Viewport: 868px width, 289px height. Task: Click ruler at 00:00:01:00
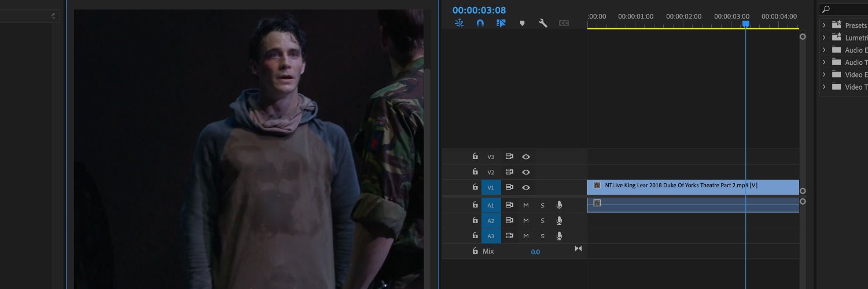(x=636, y=16)
